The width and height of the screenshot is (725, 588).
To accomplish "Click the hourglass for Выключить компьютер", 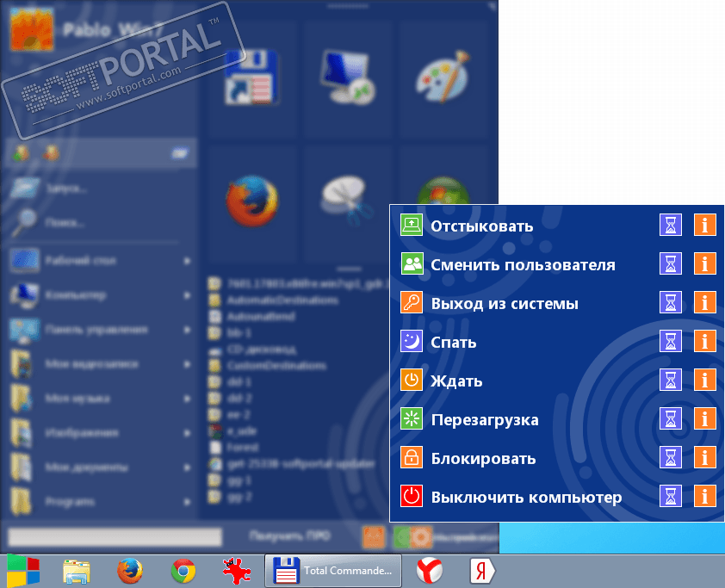I will pos(671,497).
